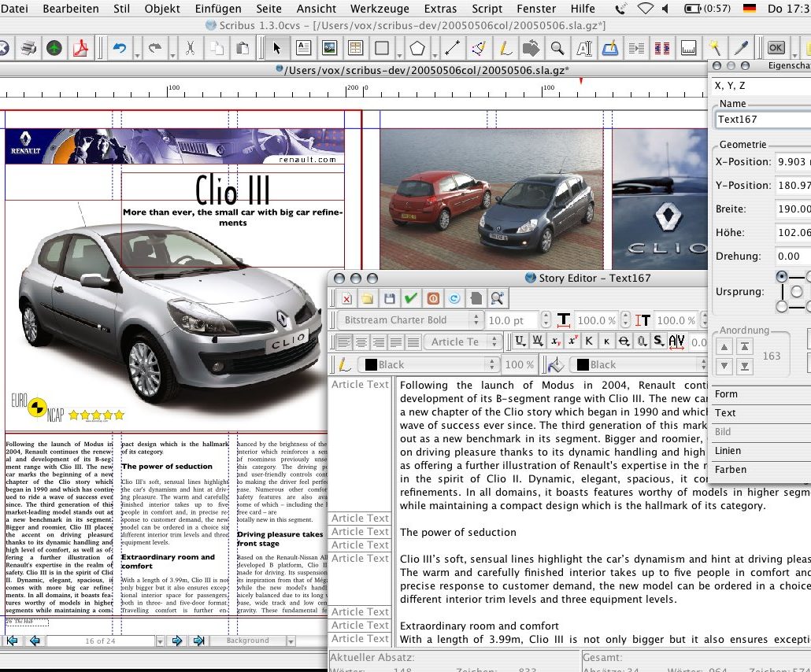Click Search/Replace icon in Story Editor
Image resolution: width=811 pixels, height=672 pixels.
pyautogui.click(x=498, y=298)
